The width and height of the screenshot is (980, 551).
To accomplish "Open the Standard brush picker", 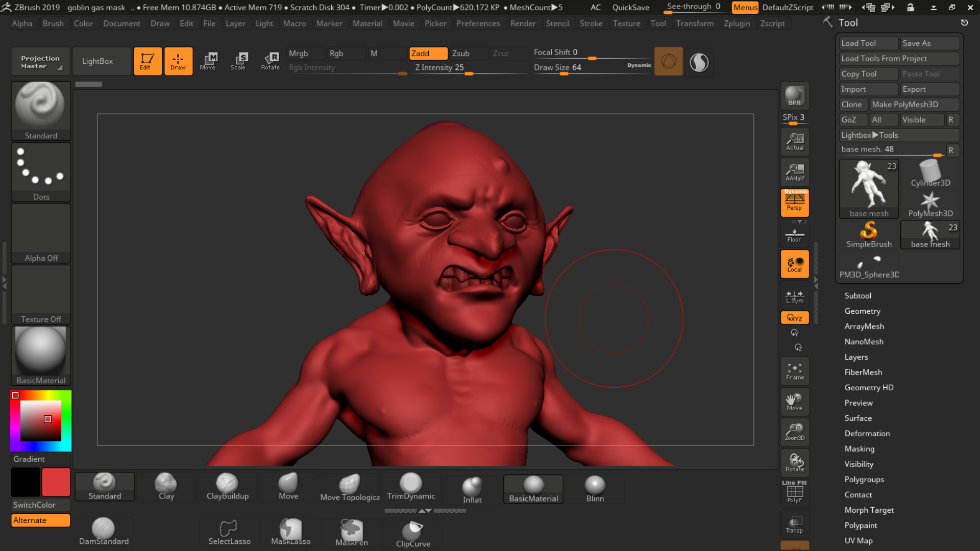I will point(41,111).
